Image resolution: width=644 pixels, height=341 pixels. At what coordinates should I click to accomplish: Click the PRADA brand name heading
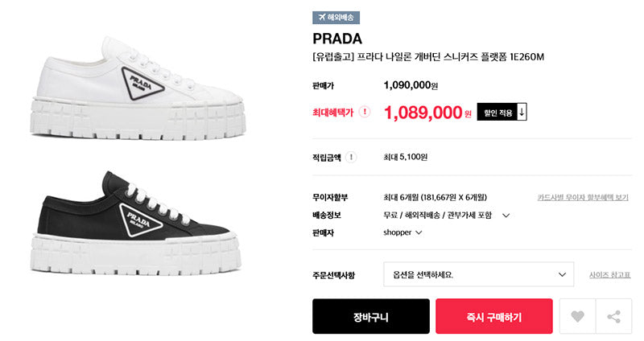337,39
